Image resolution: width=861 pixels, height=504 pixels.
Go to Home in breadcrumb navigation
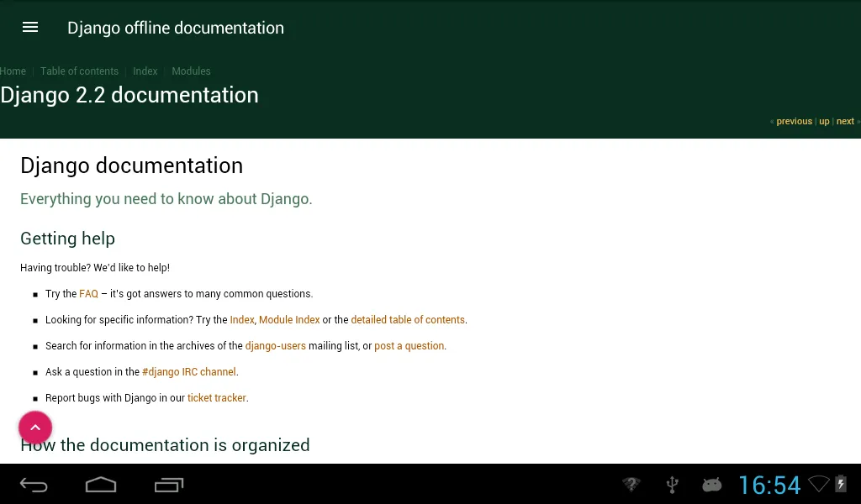tap(13, 71)
